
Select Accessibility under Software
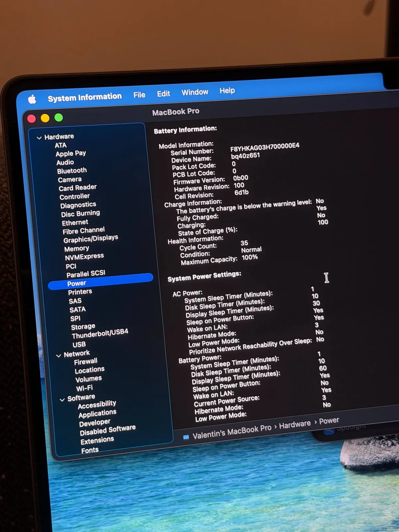coord(97,405)
